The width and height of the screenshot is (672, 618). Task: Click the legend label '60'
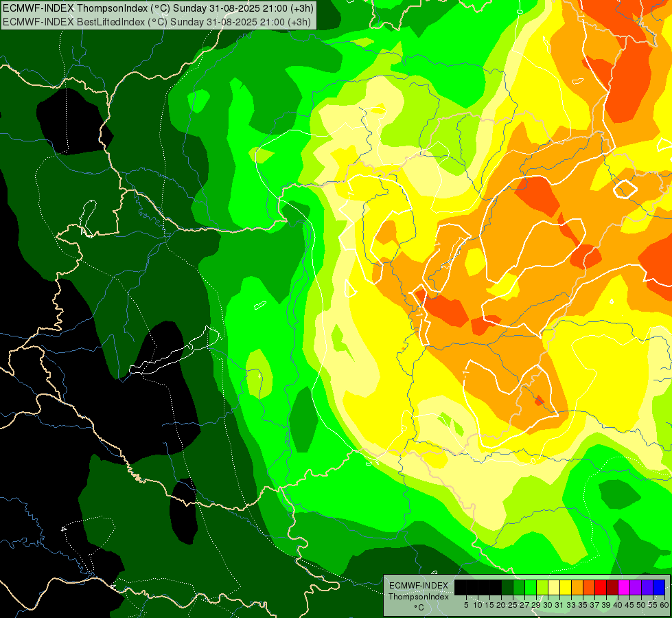tap(664, 605)
